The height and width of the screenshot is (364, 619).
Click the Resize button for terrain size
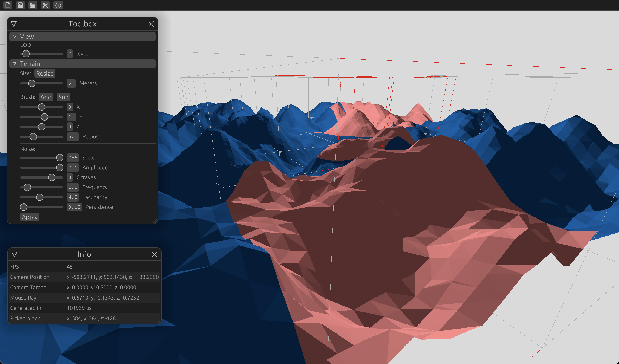click(x=45, y=73)
